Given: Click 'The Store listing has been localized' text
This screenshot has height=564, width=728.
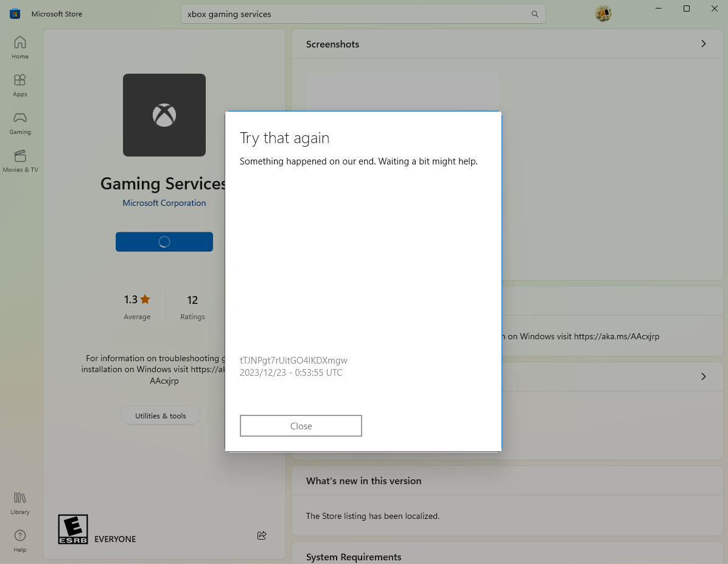Looking at the screenshot, I should (x=373, y=516).
